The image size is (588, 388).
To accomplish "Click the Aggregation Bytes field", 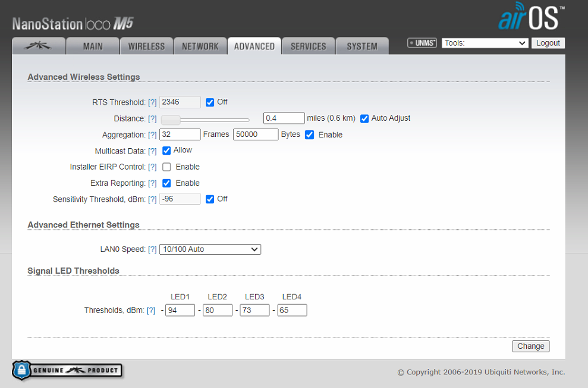I will (256, 134).
